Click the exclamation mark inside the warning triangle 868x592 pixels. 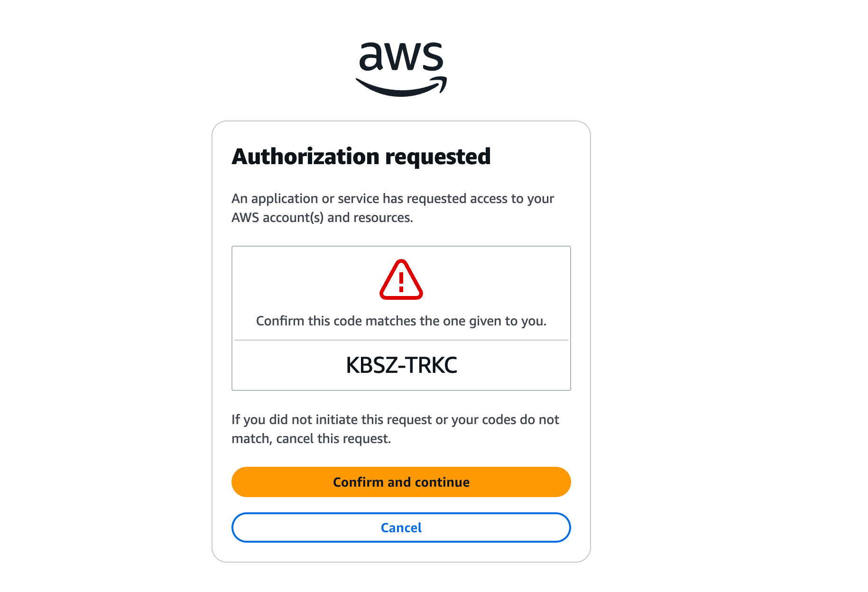tap(401, 282)
